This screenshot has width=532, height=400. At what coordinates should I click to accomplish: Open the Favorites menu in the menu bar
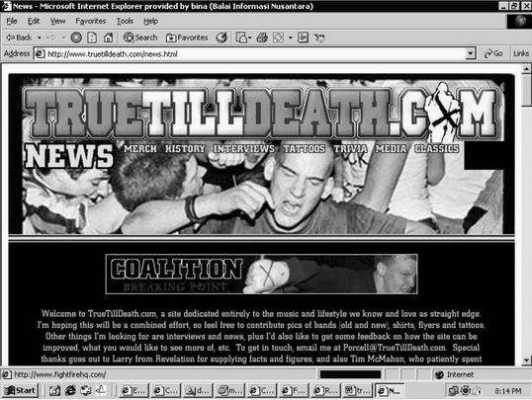(91, 21)
